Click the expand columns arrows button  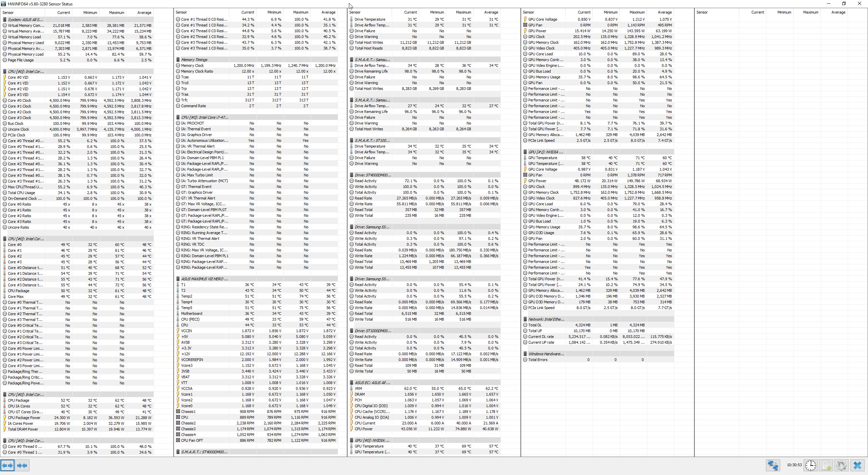pyautogui.click(x=7, y=465)
